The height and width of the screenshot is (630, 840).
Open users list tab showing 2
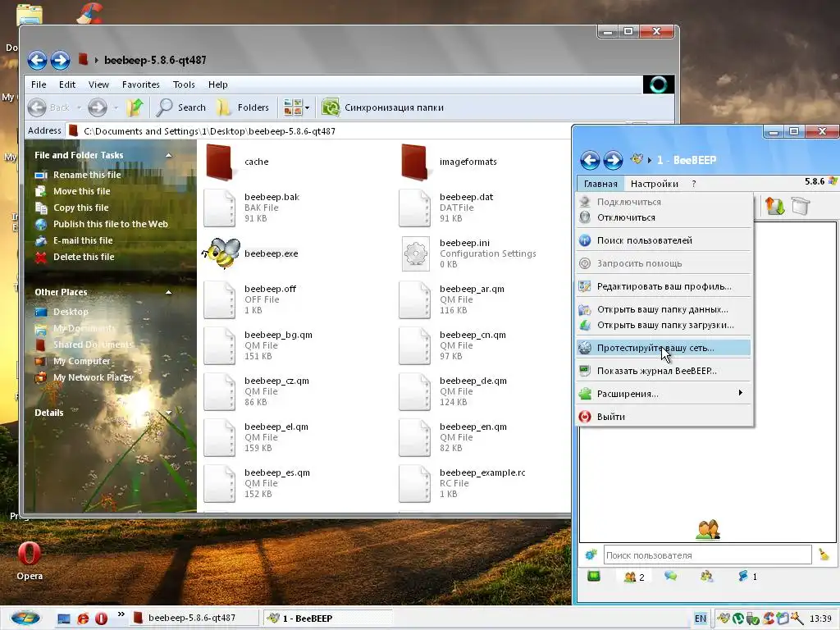pos(634,577)
